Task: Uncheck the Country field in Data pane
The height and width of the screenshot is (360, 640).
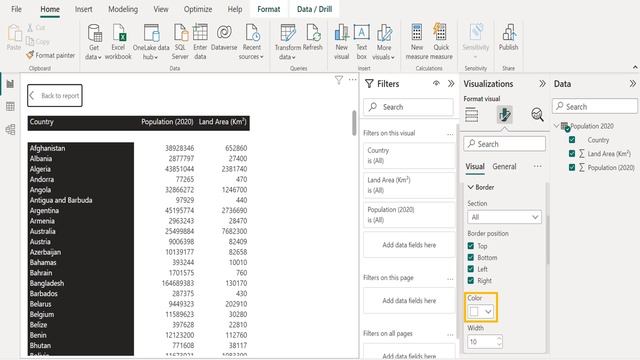Action: tap(572, 140)
